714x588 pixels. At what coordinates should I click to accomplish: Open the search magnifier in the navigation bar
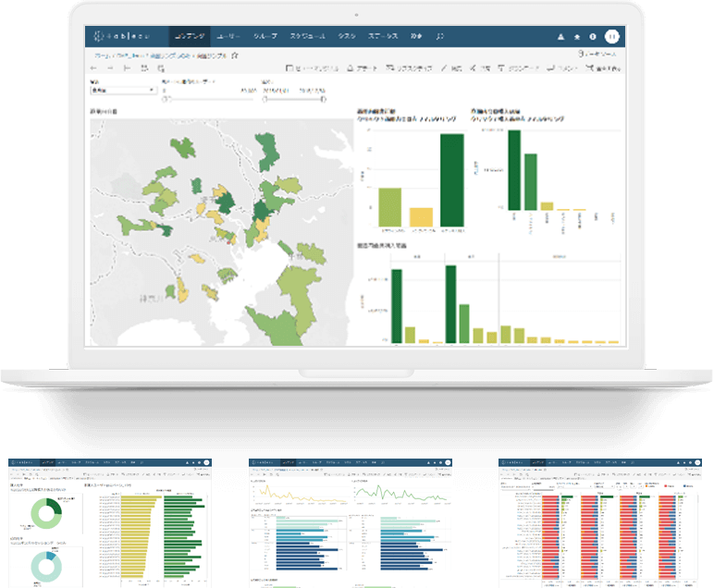pos(439,36)
